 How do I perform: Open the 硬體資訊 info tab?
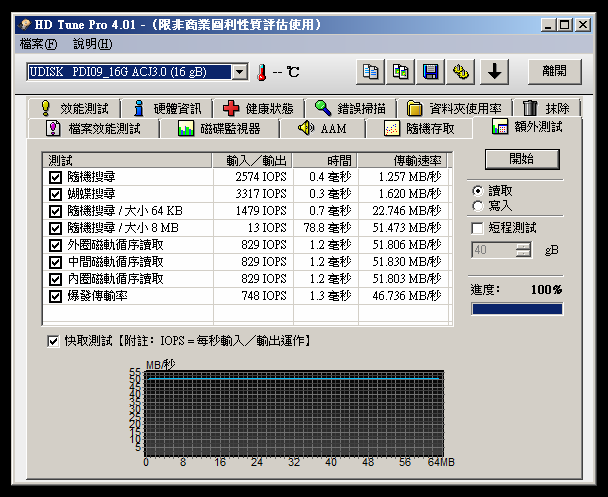pos(167,108)
